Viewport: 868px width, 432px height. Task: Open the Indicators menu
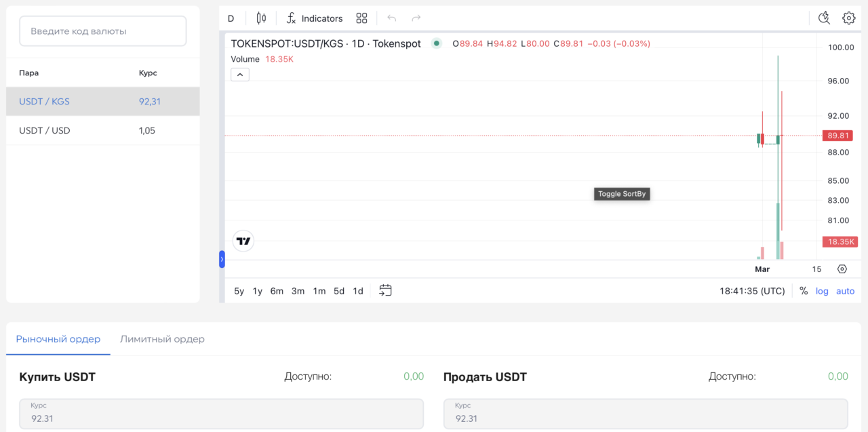click(x=315, y=18)
